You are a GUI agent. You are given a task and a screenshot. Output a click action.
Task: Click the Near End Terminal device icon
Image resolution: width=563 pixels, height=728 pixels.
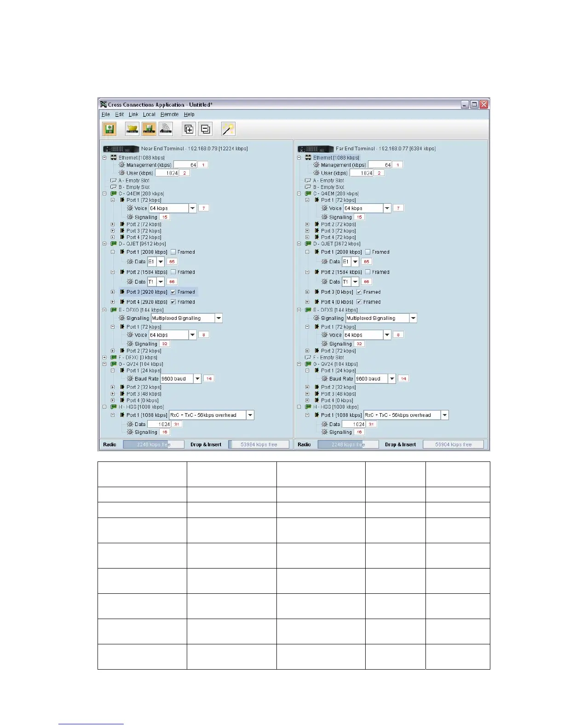(121, 149)
